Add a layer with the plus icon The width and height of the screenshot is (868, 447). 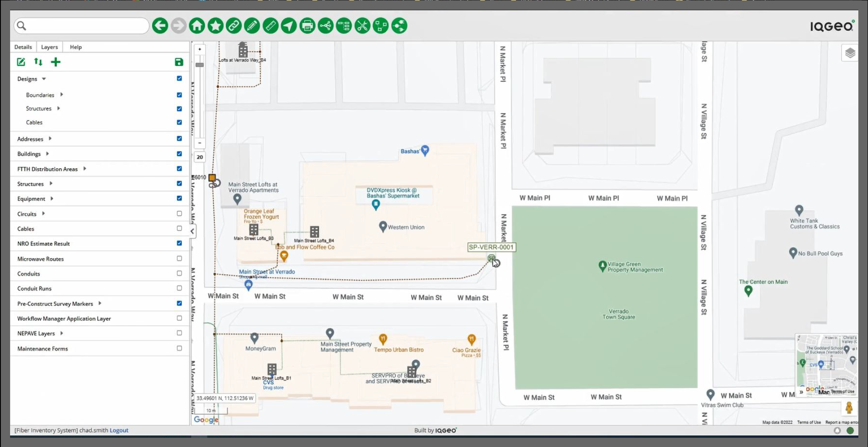(x=56, y=62)
